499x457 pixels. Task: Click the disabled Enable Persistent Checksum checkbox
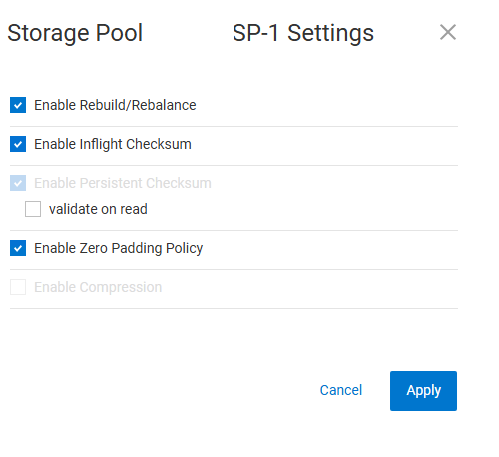pyautogui.click(x=18, y=183)
